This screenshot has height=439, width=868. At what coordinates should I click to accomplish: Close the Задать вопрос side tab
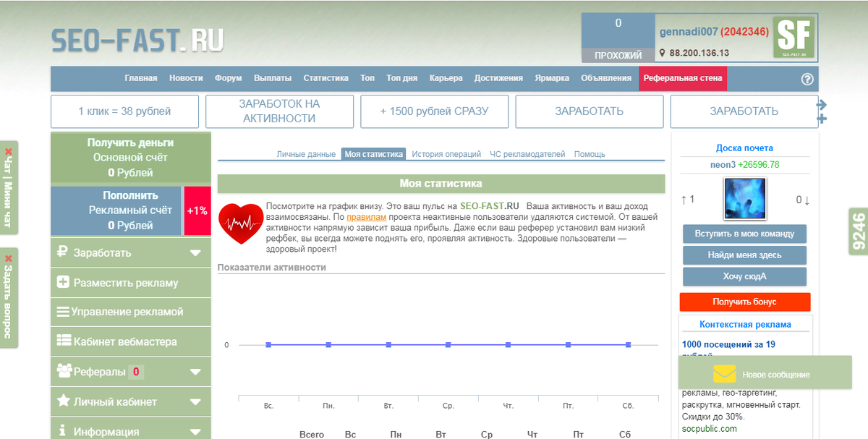(x=8, y=258)
